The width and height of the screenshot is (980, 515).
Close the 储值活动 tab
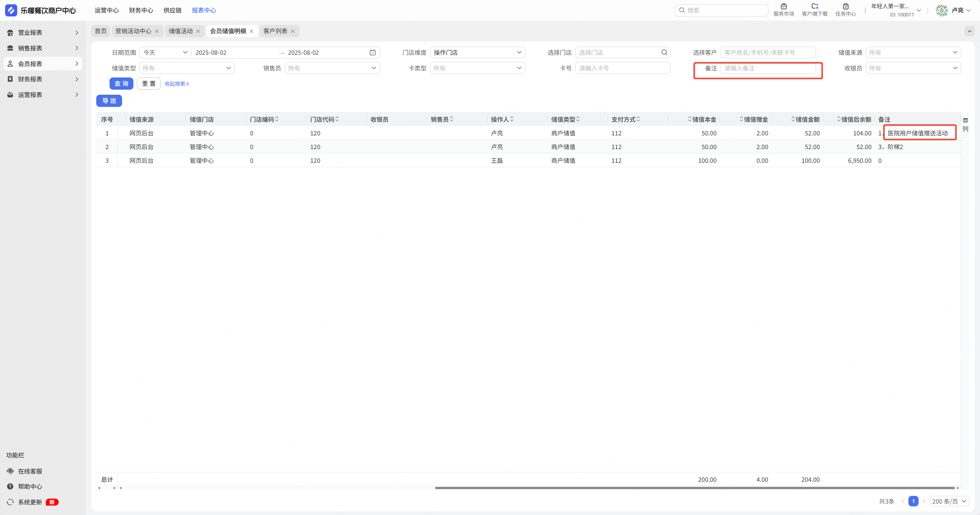click(198, 31)
